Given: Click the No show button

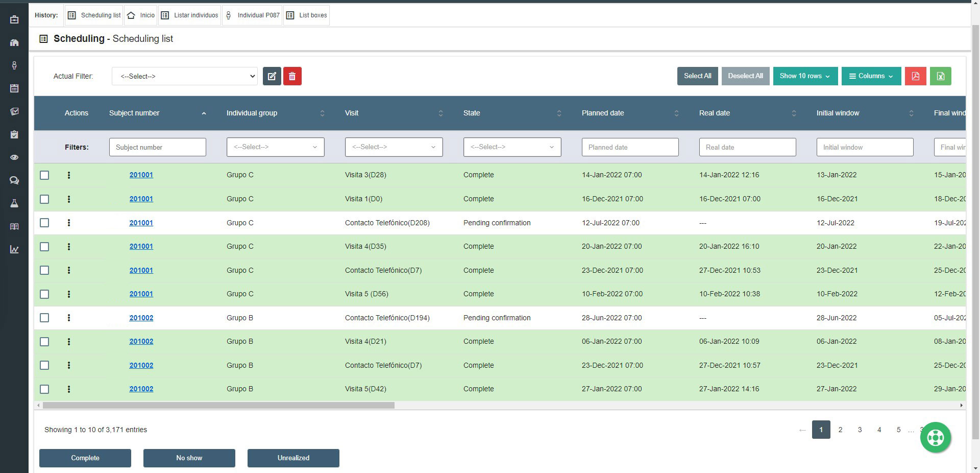Looking at the screenshot, I should coord(189,458).
